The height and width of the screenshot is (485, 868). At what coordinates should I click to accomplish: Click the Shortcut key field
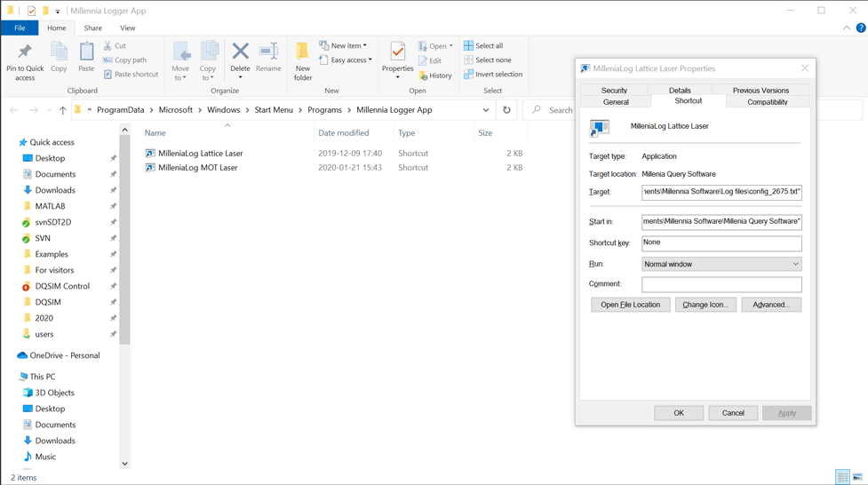721,243
